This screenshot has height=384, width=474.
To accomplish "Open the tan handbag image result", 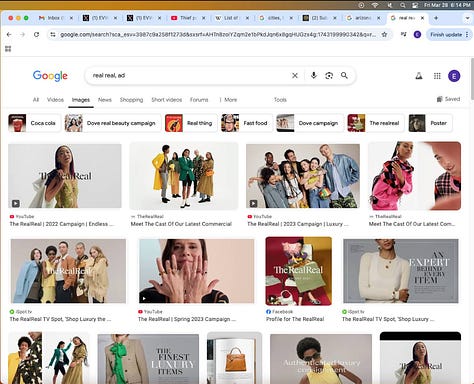I will coord(235,358).
